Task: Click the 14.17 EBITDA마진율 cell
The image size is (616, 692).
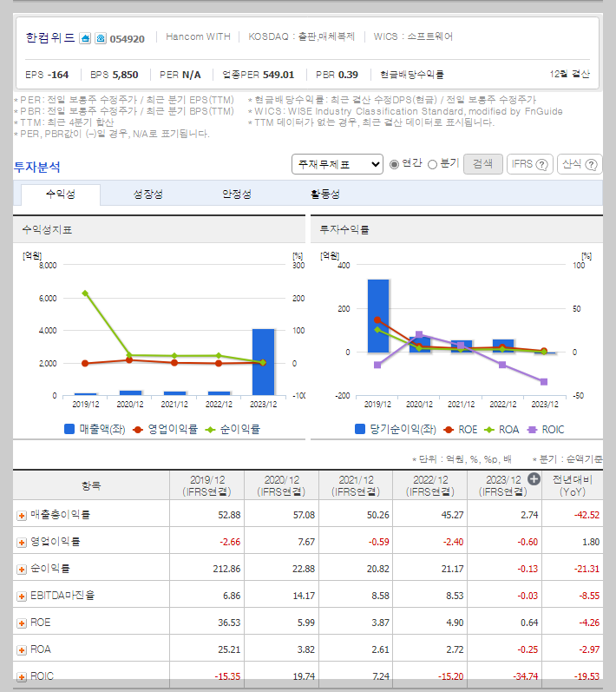Action: [304, 596]
